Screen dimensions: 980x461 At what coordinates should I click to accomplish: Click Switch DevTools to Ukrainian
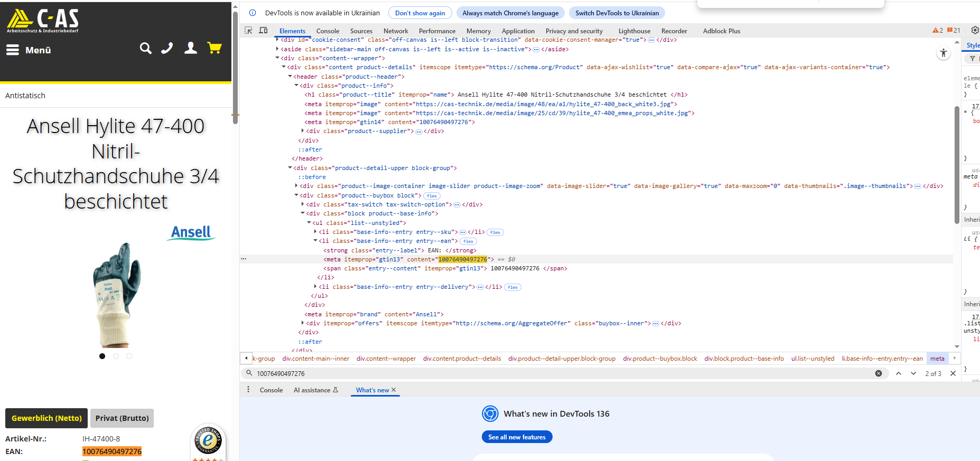coord(617,13)
